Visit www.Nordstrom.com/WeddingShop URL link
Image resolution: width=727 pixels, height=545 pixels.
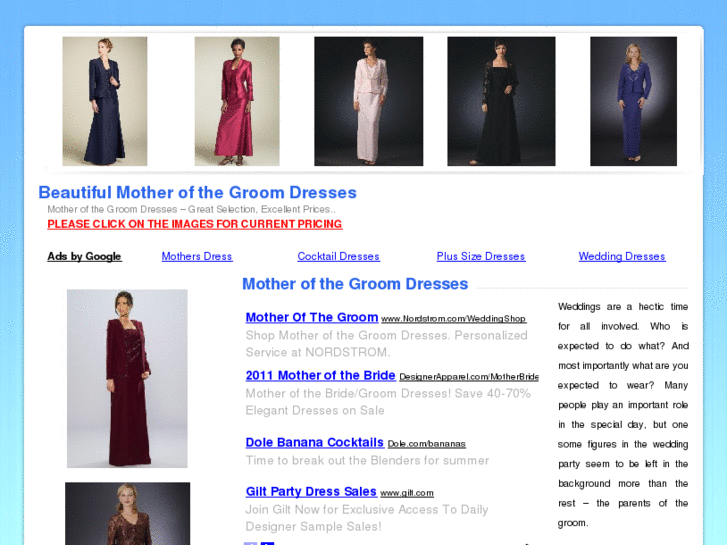(453, 319)
